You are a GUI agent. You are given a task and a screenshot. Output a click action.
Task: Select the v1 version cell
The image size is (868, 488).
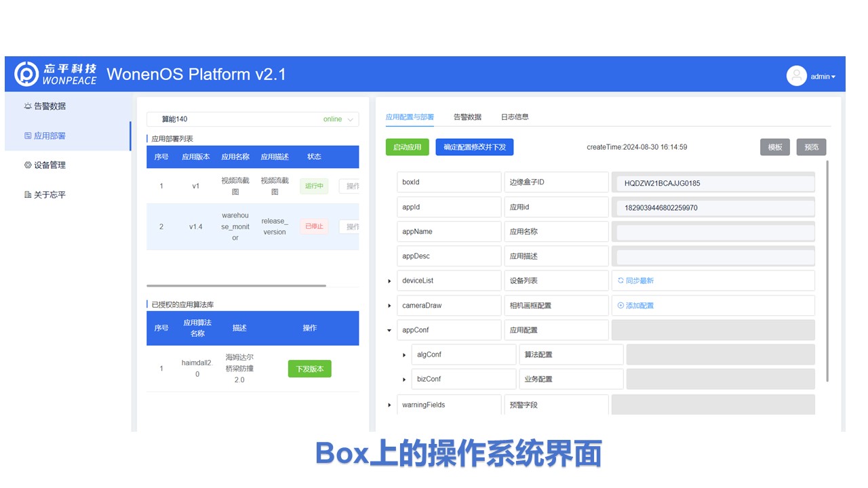pos(196,186)
